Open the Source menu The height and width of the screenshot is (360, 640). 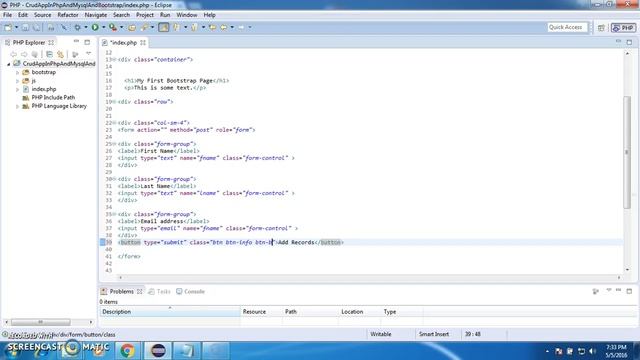42,15
